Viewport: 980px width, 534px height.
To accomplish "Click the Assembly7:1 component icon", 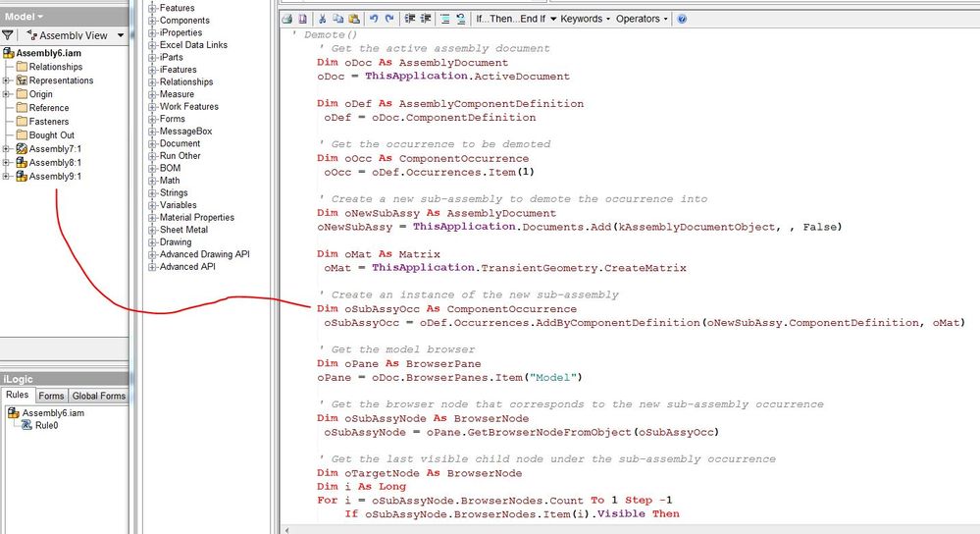I will pyautogui.click(x=22, y=149).
